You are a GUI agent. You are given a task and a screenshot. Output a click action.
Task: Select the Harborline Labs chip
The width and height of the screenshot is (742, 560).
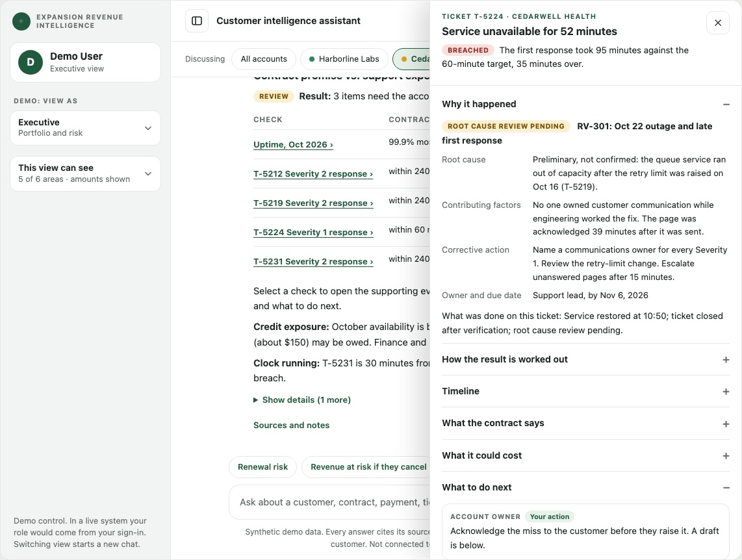[344, 59]
